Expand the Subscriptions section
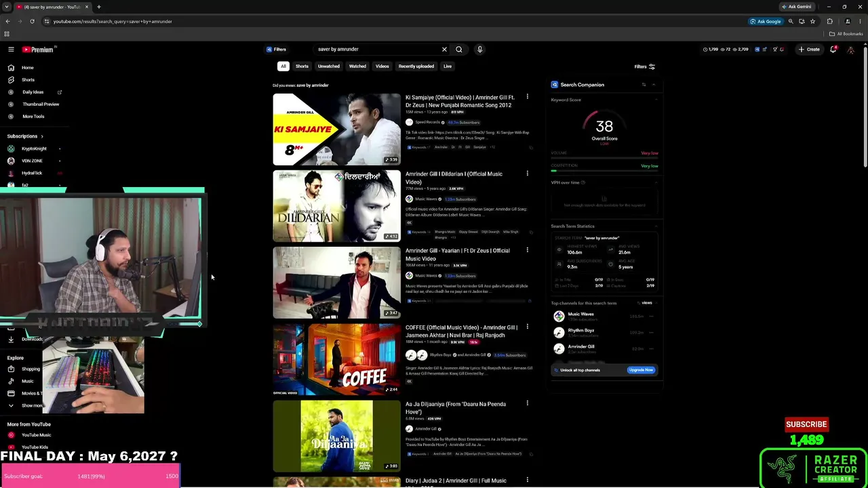The width and height of the screenshot is (868, 488). 25,136
